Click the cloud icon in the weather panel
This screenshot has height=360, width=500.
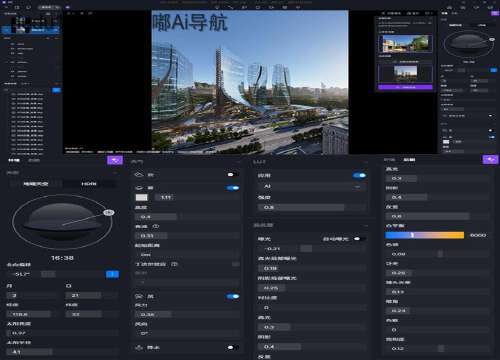(139, 175)
